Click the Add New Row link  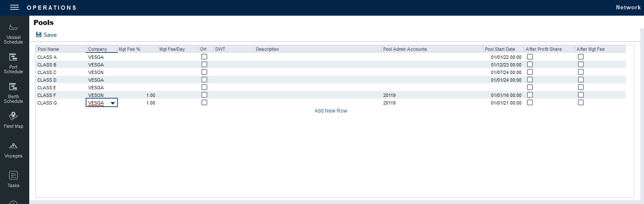[x=331, y=111]
